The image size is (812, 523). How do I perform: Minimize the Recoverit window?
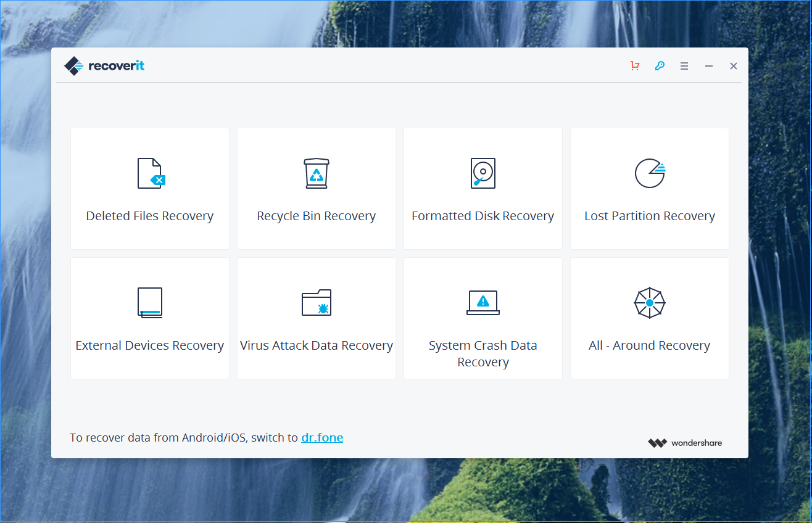pos(709,66)
